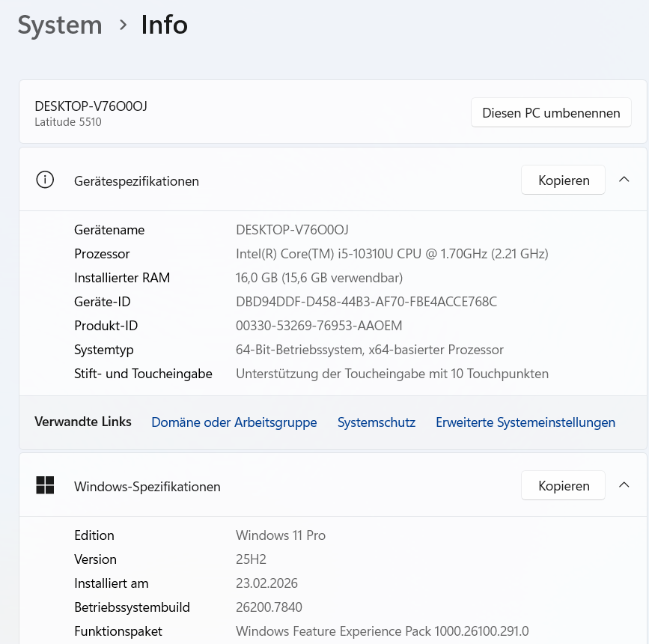The height and width of the screenshot is (644, 649).
Task: Open Domäne oder Arbeitsgruppe link
Action: (234, 422)
